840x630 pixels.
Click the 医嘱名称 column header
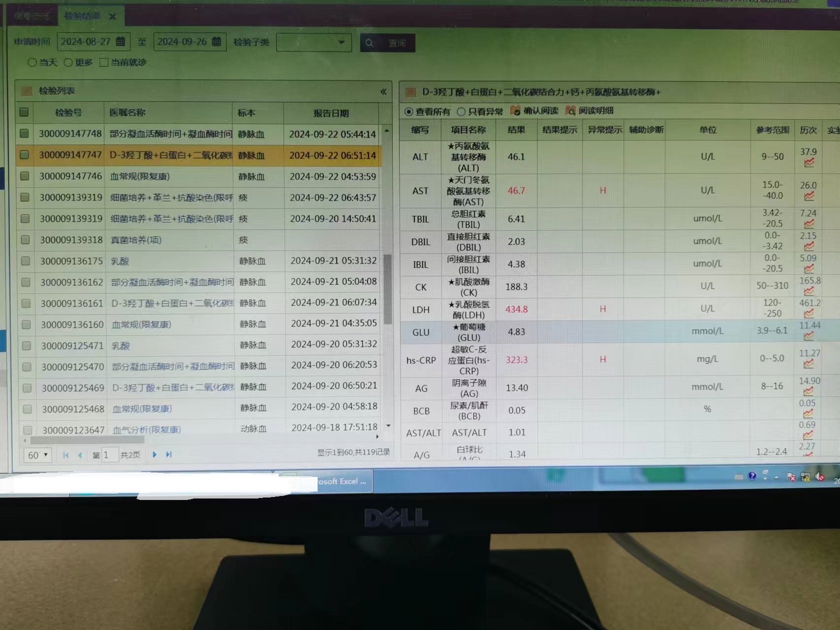point(168,113)
